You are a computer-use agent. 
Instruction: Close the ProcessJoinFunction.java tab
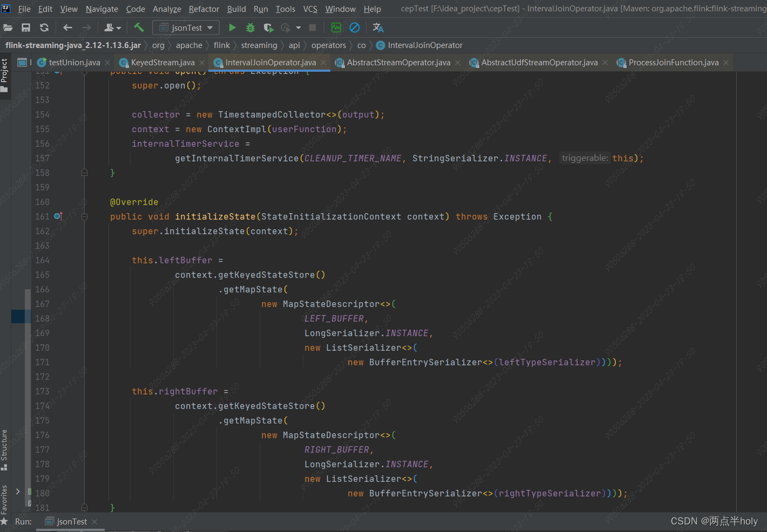(726, 63)
